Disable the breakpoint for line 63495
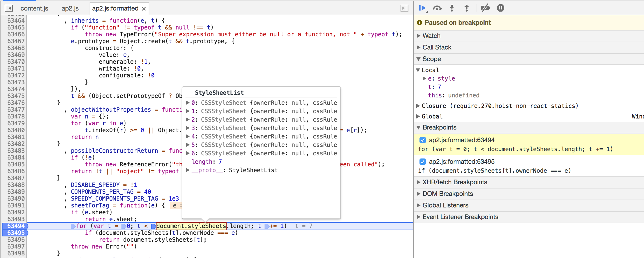 point(423,162)
